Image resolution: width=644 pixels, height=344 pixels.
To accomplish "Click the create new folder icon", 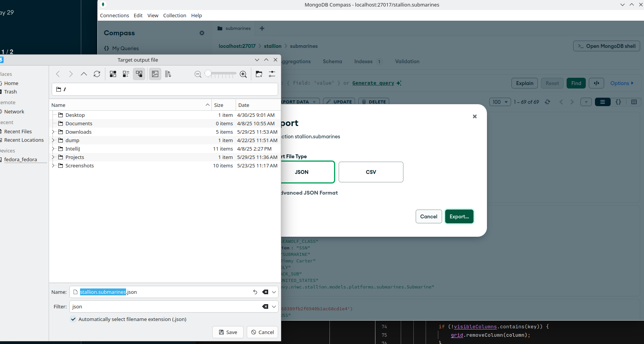I will tap(259, 74).
